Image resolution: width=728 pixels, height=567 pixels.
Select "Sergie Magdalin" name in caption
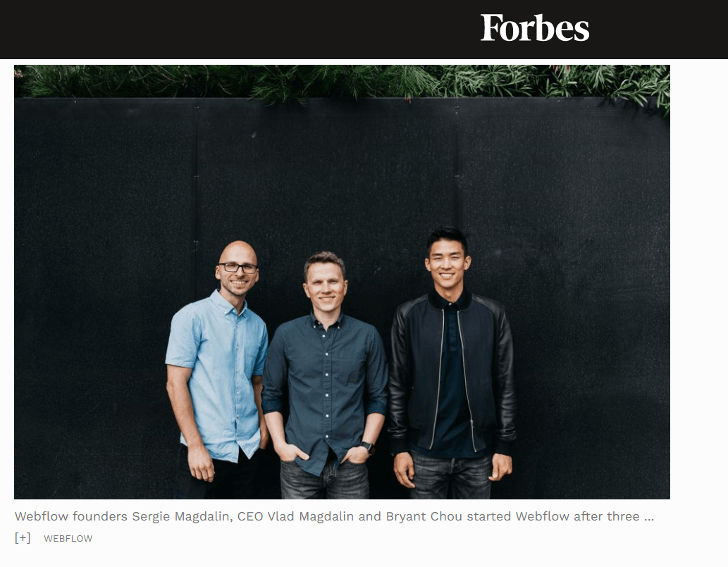tap(182, 516)
